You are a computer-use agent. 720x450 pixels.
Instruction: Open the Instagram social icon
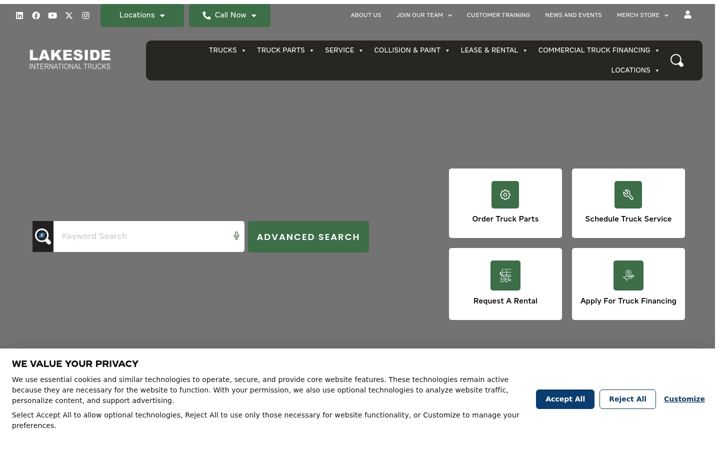click(85, 16)
